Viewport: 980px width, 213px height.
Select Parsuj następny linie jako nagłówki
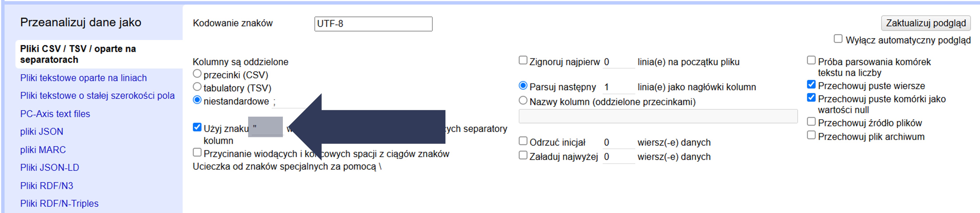coord(523,86)
